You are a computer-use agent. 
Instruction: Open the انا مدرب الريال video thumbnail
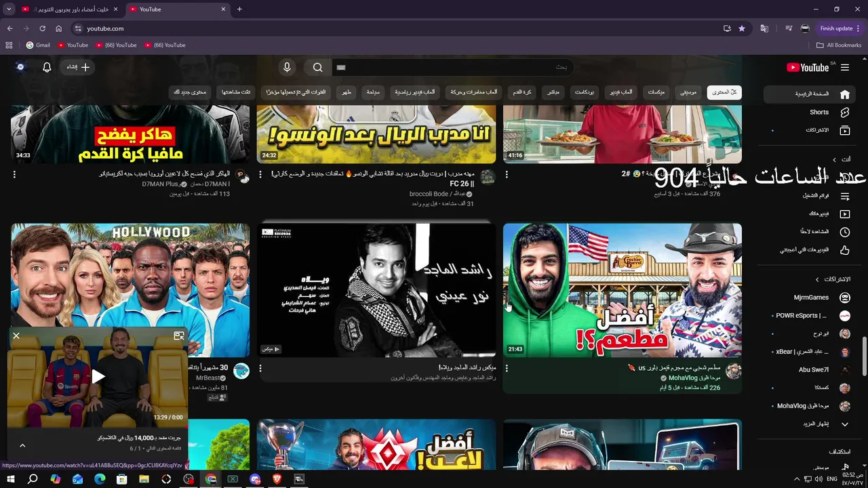coord(376,134)
